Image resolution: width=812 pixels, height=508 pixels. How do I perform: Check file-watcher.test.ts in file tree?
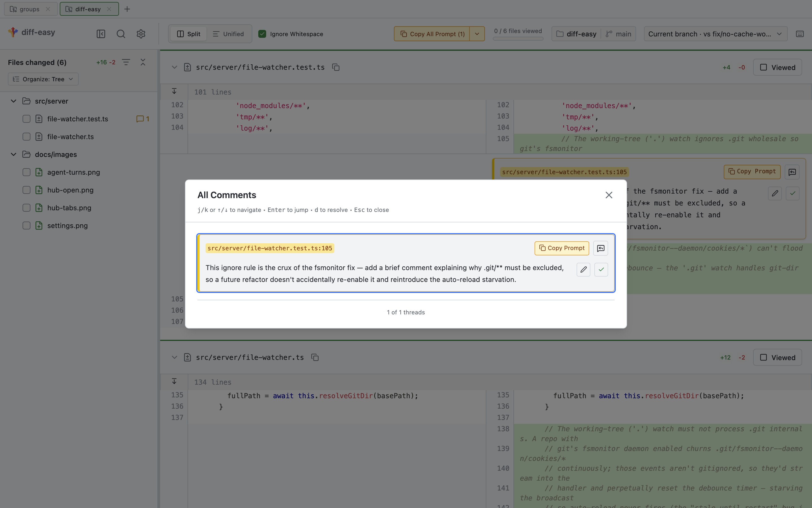[27, 119]
